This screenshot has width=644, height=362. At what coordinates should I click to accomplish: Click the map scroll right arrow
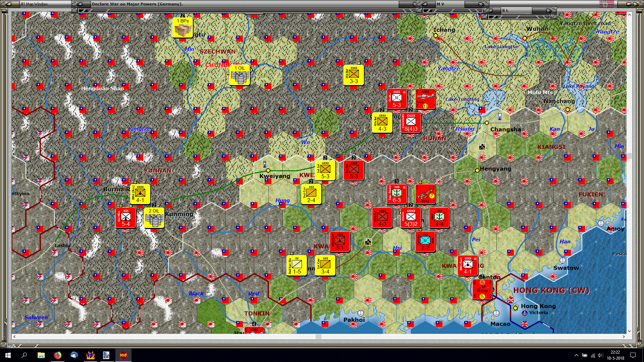(x=624, y=337)
